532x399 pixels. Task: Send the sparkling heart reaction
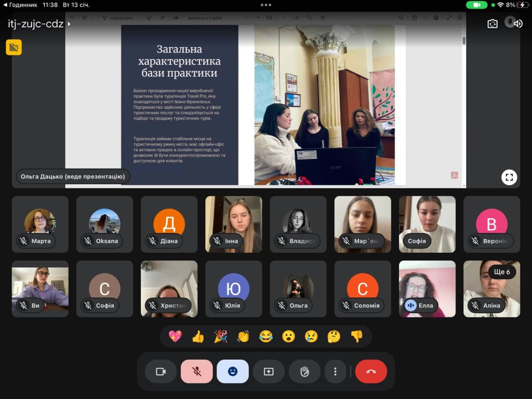175,337
